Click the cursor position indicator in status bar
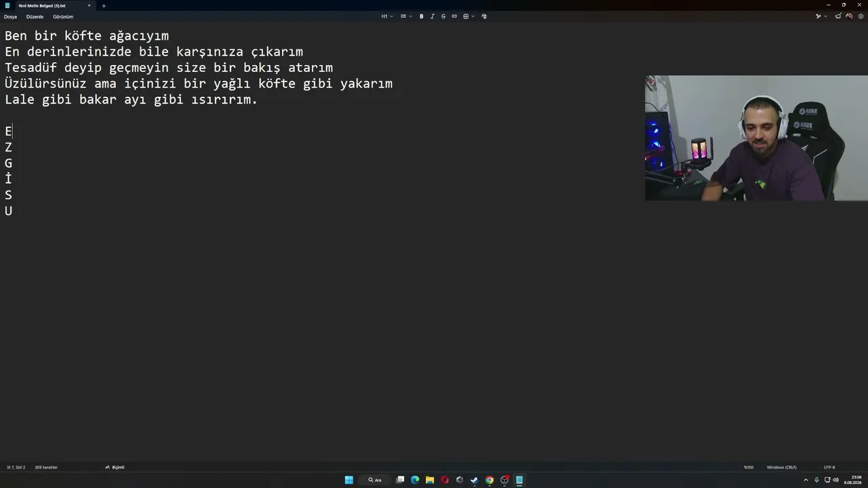 click(16, 467)
